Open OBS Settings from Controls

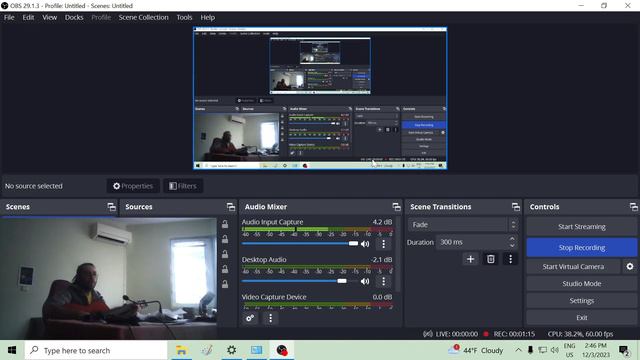582,300
